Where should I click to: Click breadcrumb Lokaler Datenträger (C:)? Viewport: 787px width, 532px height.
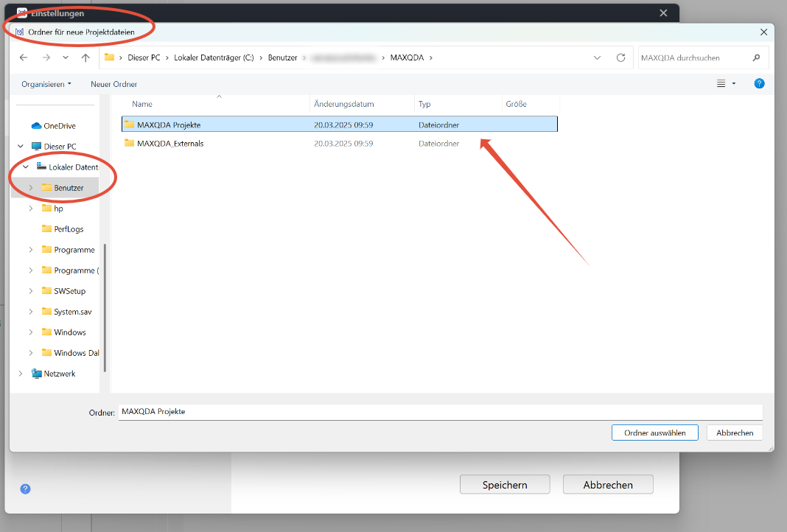click(x=214, y=57)
